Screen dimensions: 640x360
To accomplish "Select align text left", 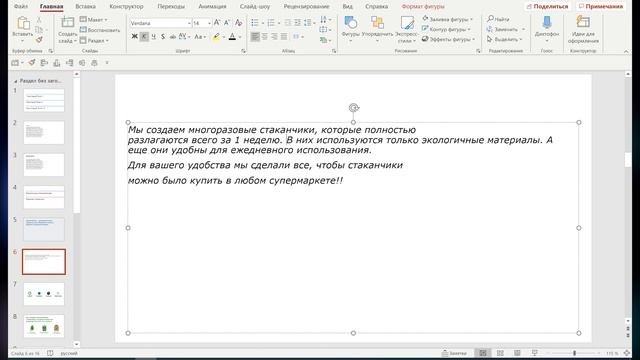I will click(x=255, y=37).
